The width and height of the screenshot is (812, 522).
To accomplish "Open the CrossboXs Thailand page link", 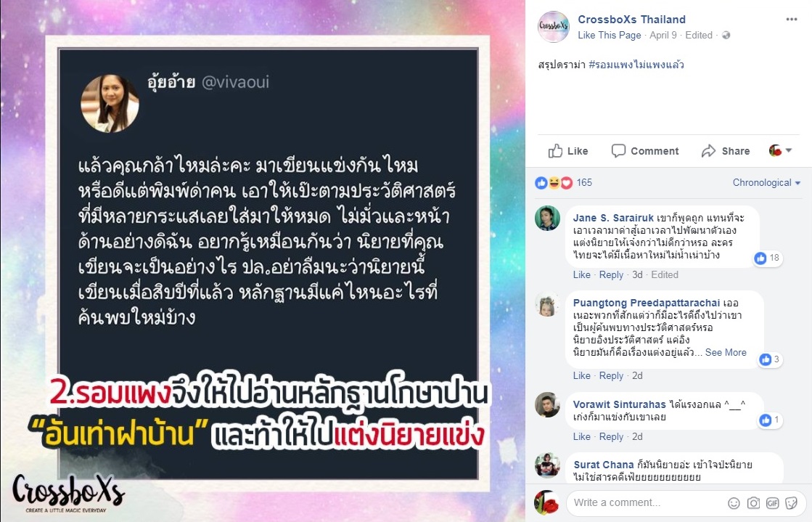I will tap(631, 20).
